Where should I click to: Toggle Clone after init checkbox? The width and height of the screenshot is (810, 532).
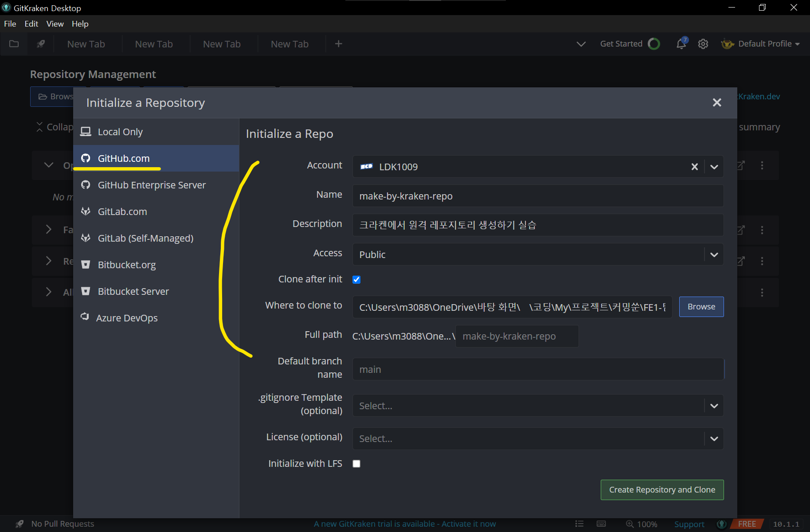click(356, 279)
